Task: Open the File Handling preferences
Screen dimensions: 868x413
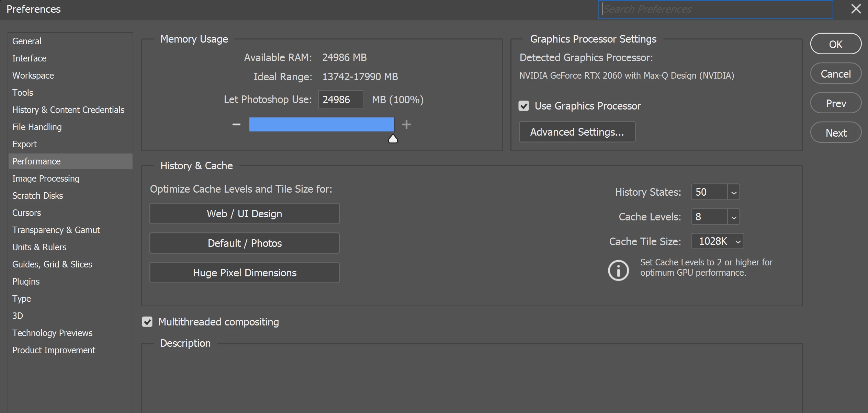Action: tap(37, 127)
